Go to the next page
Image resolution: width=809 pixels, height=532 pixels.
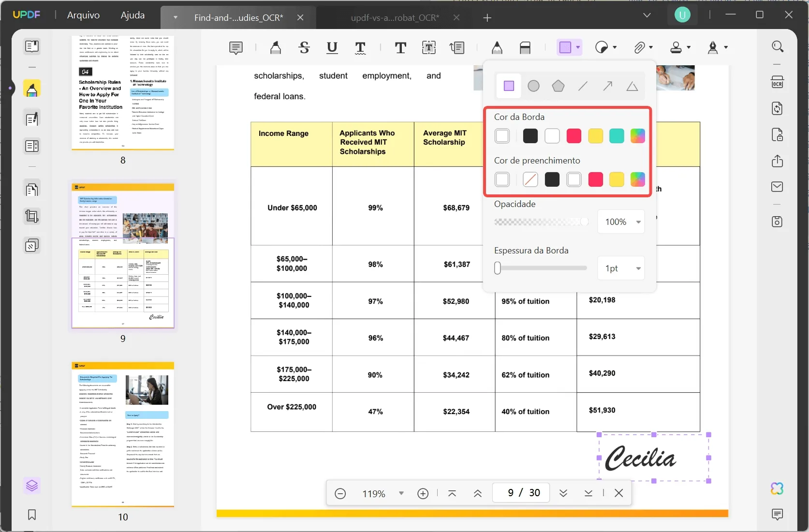pyautogui.click(x=563, y=493)
